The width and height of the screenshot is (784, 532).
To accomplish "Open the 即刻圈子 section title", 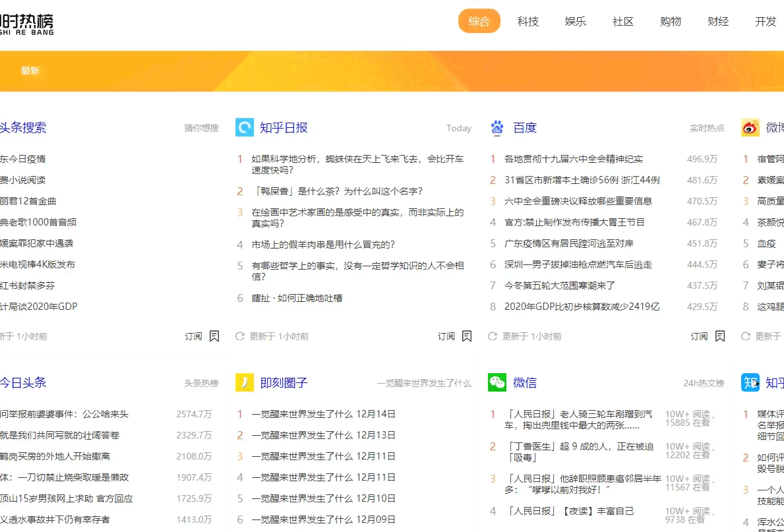I will (284, 382).
